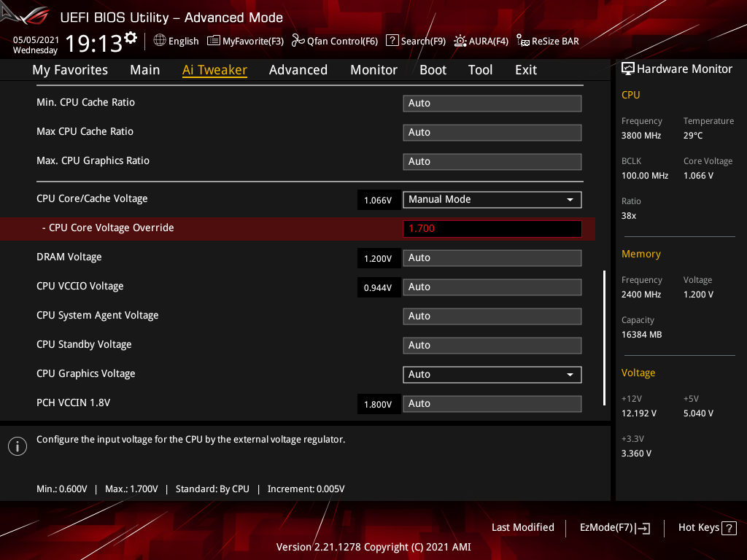Open the Boot tab
The width and height of the screenshot is (747, 560).
433,70
